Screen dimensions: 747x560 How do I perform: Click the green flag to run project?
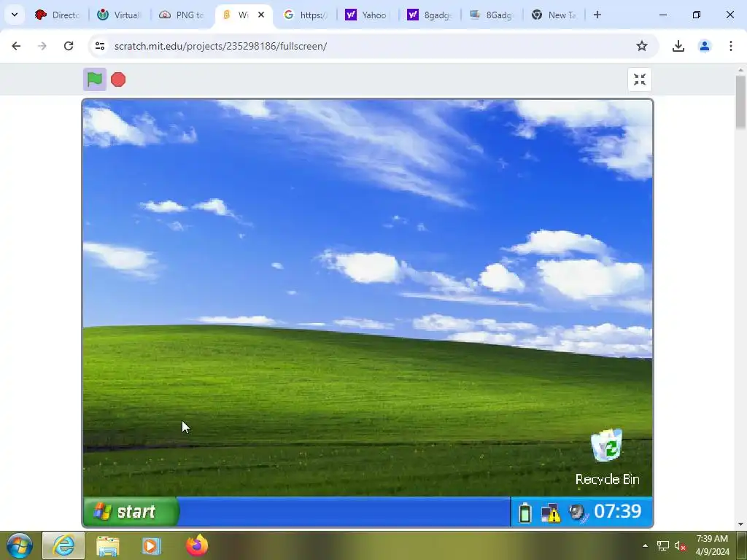[x=95, y=79]
